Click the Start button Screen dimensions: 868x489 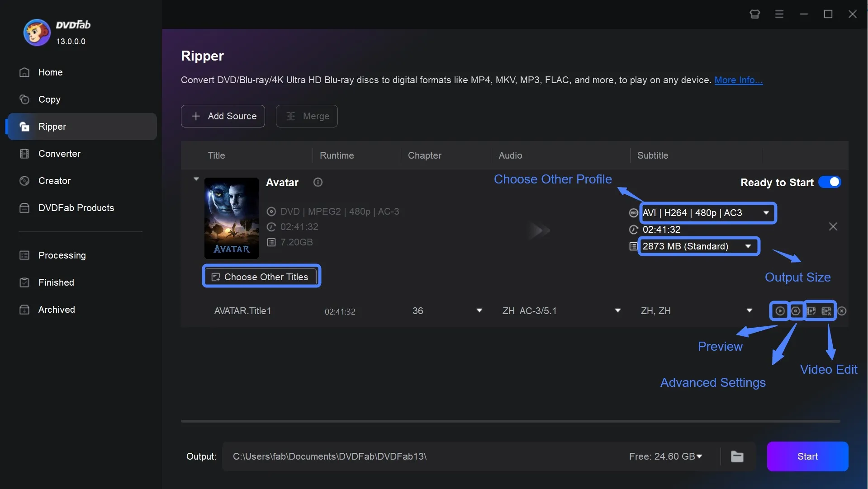(807, 456)
